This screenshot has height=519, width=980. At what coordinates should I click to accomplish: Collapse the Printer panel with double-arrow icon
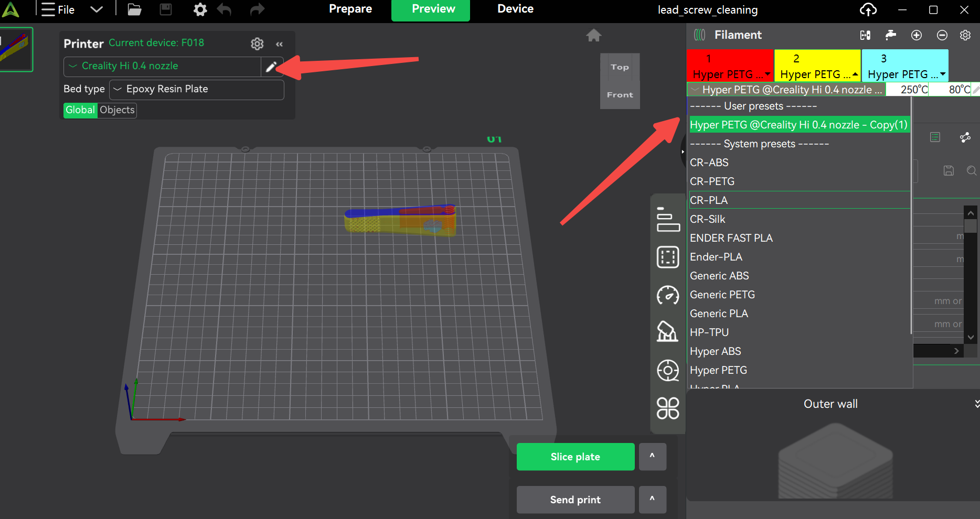pyautogui.click(x=279, y=44)
